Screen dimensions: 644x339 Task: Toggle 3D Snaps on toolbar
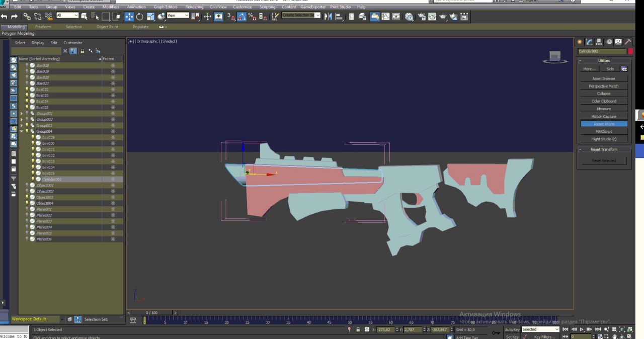coord(231,17)
